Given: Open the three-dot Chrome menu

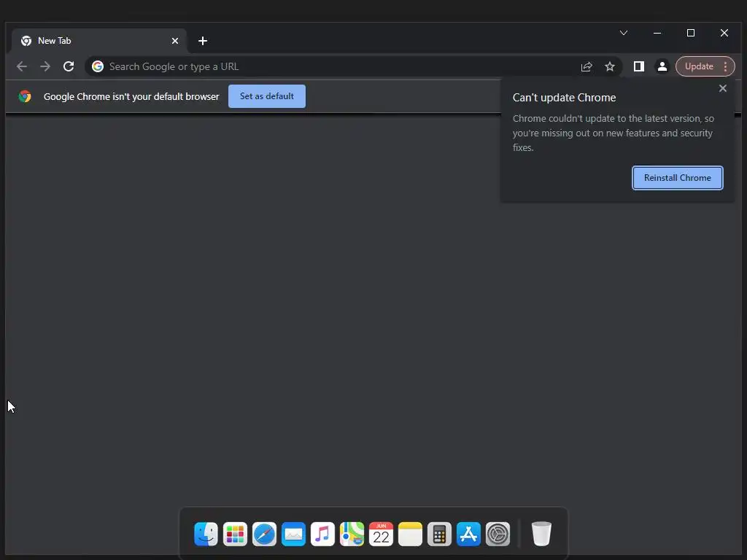Looking at the screenshot, I should tap(726, 66).
